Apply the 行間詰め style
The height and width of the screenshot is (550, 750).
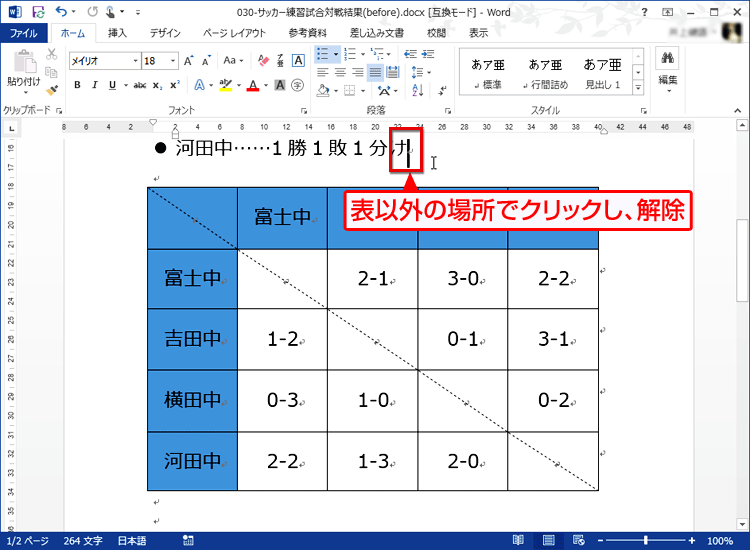pyautogui.click(x=545, y=73)
